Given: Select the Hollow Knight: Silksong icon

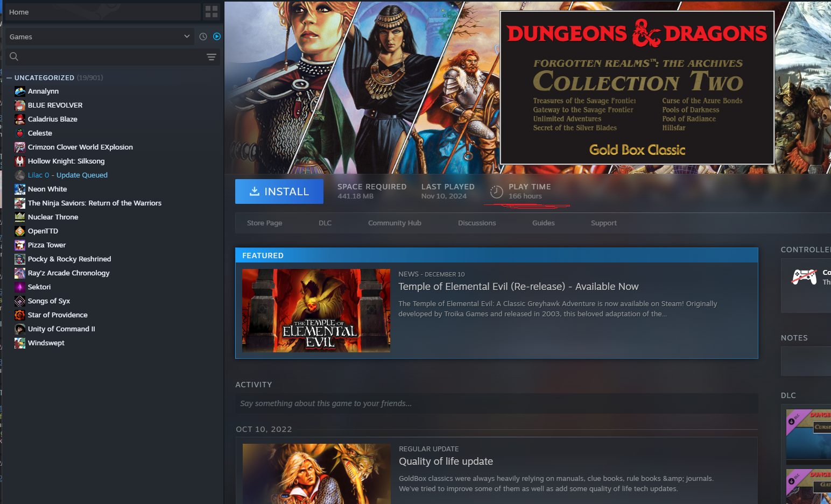Looking at the screenshot, I should tap(20, 161).
